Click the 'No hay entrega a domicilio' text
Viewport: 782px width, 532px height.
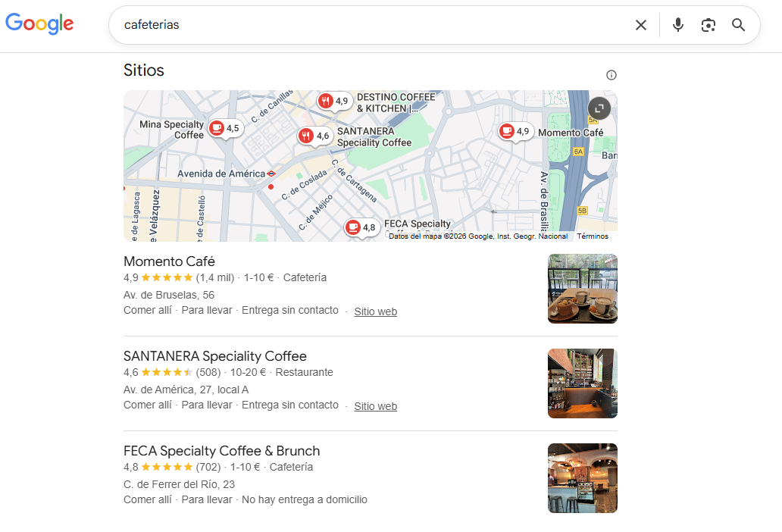click(x=304, y=499)
